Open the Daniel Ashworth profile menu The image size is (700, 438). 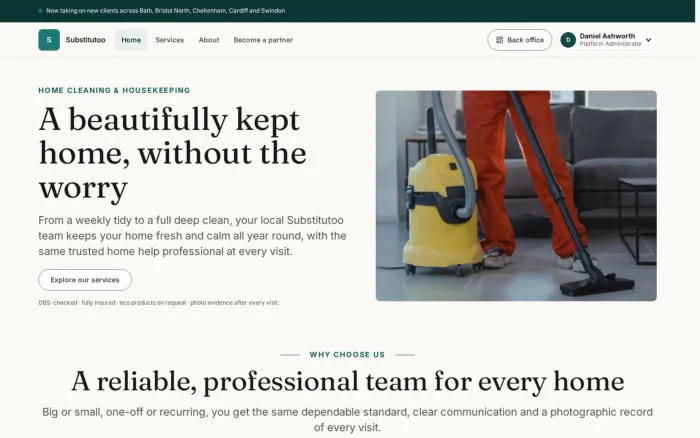pyautogui.click(x=608, y=40)
